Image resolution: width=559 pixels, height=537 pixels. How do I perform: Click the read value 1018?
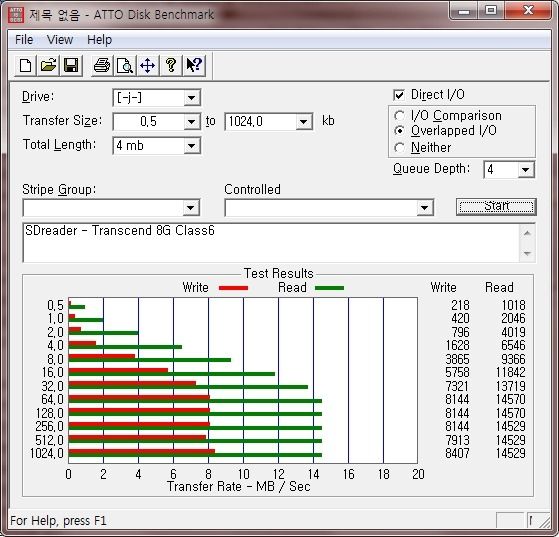tap(513, 306)
